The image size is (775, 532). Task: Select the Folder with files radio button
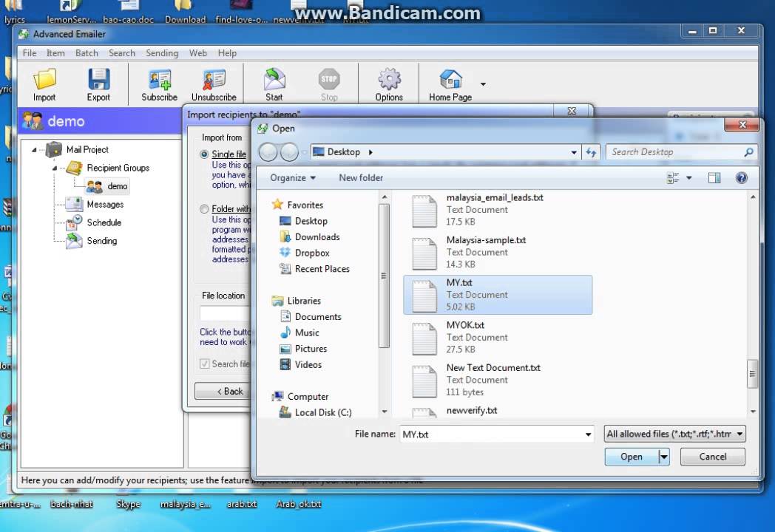(x=204, y=209)
